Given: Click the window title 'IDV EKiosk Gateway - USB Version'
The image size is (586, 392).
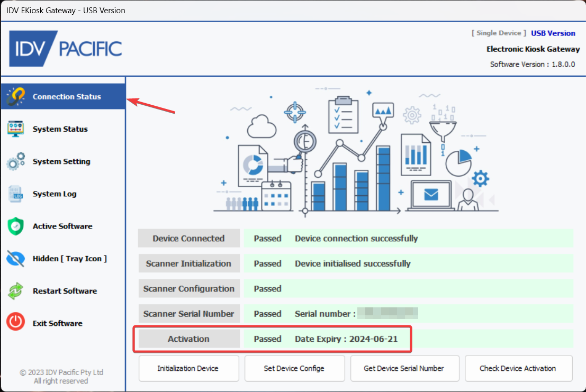Looking at the screenshot, I should [x=66, y=11].
